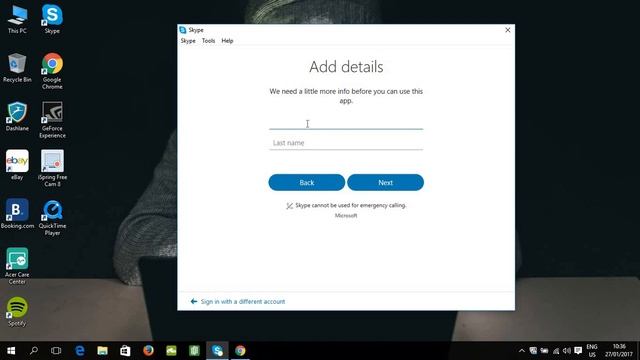Open the Action Center notifications icon

pos(578,351)
